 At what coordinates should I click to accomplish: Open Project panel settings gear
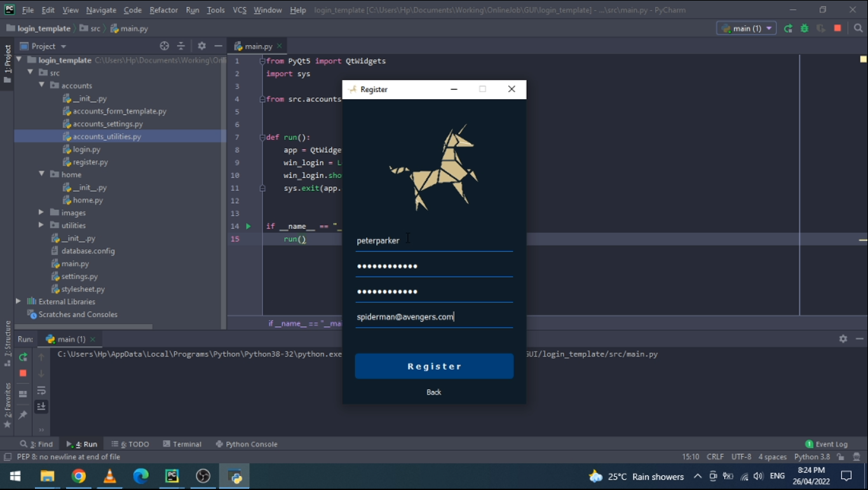[x=202, y=46]
